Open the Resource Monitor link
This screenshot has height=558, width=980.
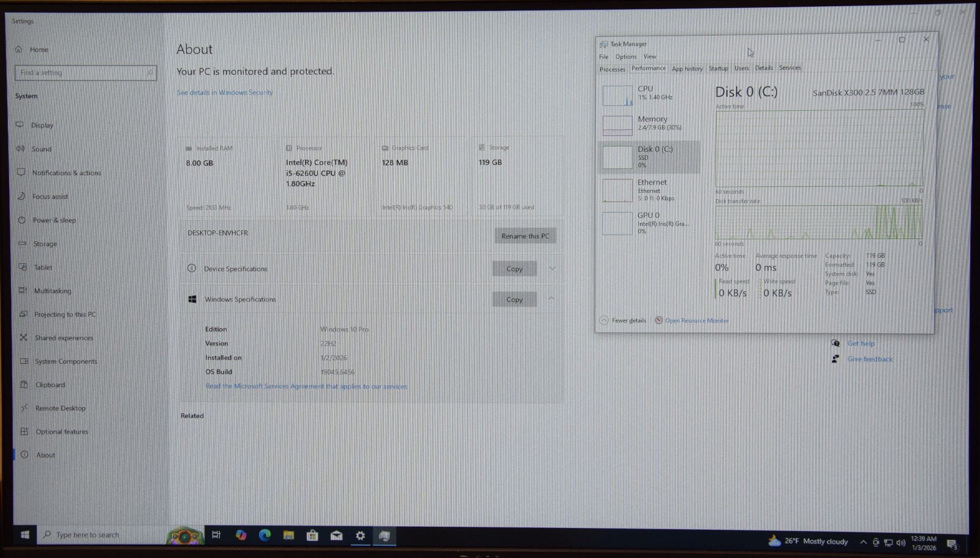696,320
